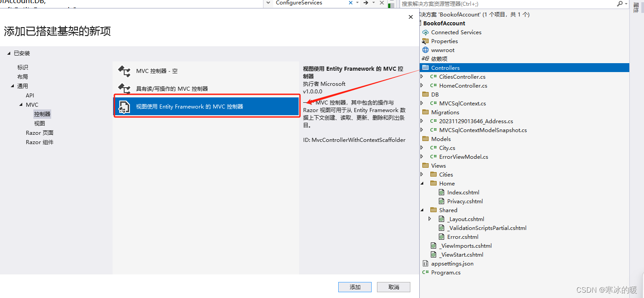Click _ViewStart.cshtml Razor file icon
This screenshot has height=298, width=644.
(x=433, y=255)
